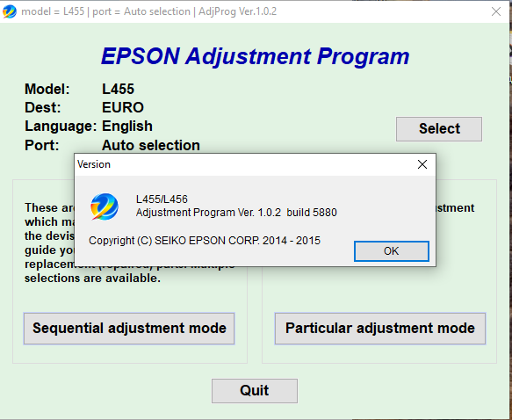Close the main Adjustment Program window

pos(496,11)
